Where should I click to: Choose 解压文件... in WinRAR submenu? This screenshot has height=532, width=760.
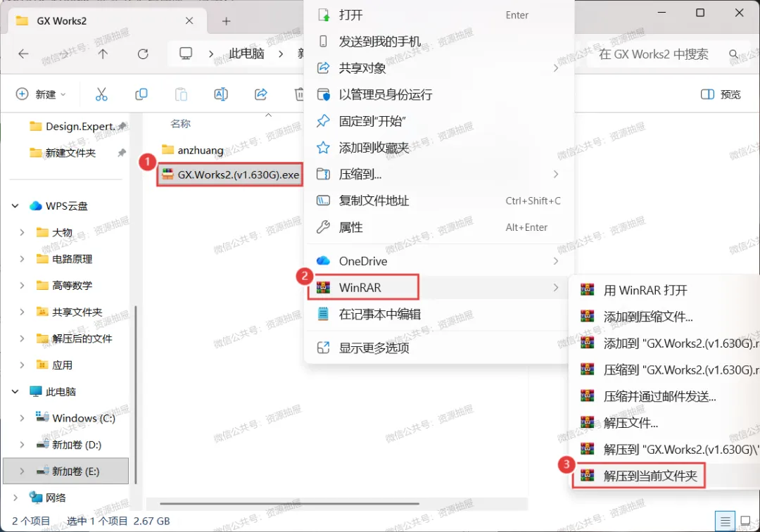coord(665,423)
